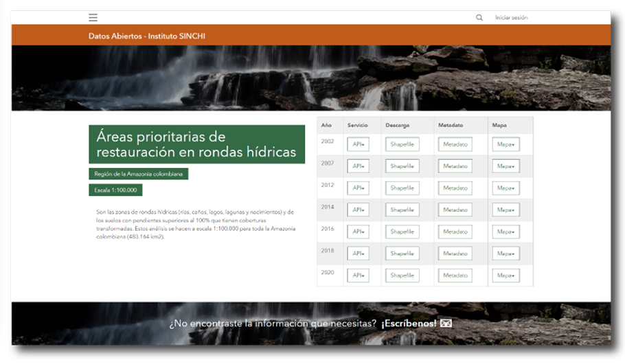Download Shapefile for year 2020

tap(402, 275)
